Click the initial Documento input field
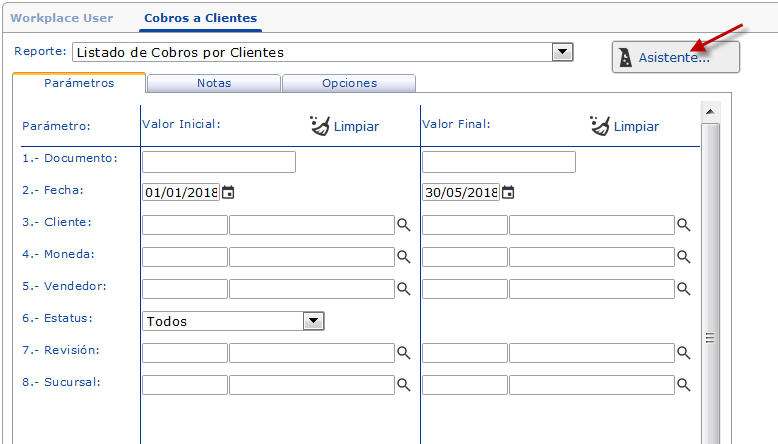 [219, 162]
